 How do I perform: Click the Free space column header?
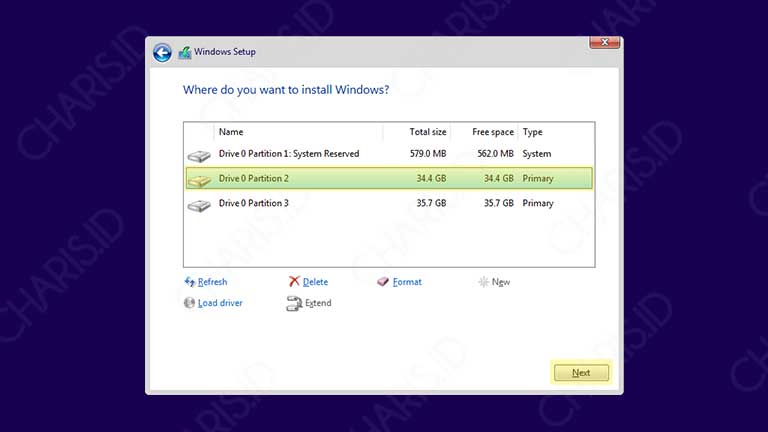[x=493, y=132]
